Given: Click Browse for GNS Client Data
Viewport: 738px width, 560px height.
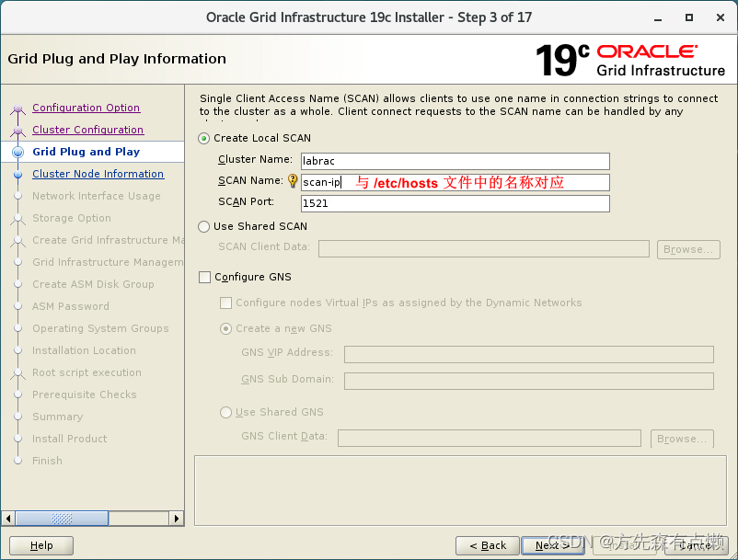Looking at the screenshot, I should (682, 440).
